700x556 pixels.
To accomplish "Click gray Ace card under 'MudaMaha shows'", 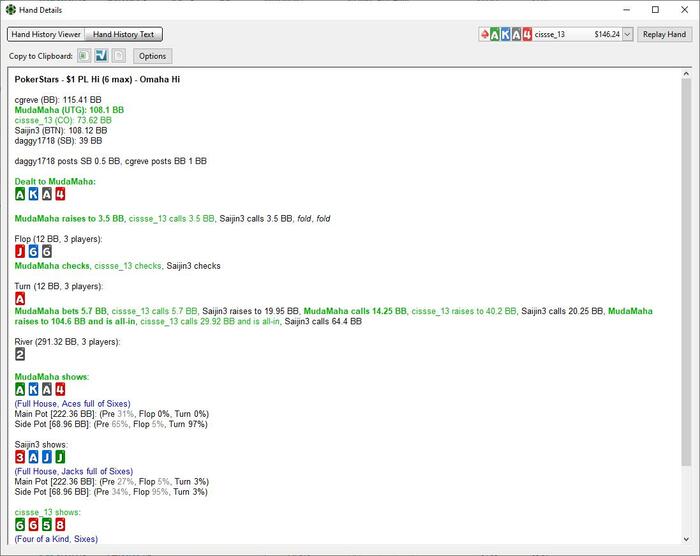I will coord(47,389).
